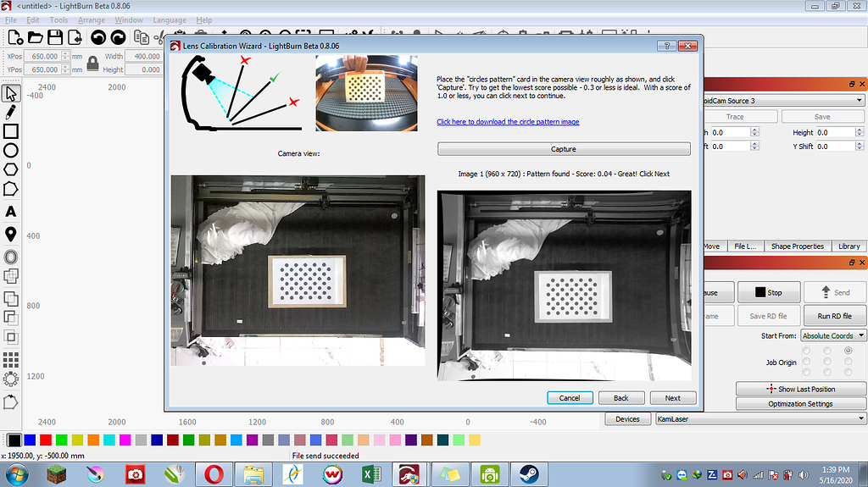Click the Boolean Intersection tool
Screen dimensions: 868x487
click(x=10, y=336)
